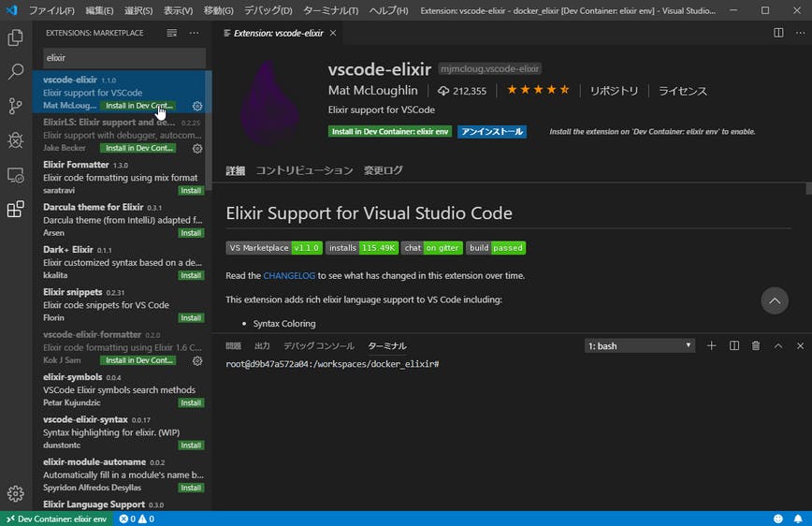Install elixir-symbols extension
The height and width of the screenshot is (526, 812).
pyautogui.click(x=191, y=403)
